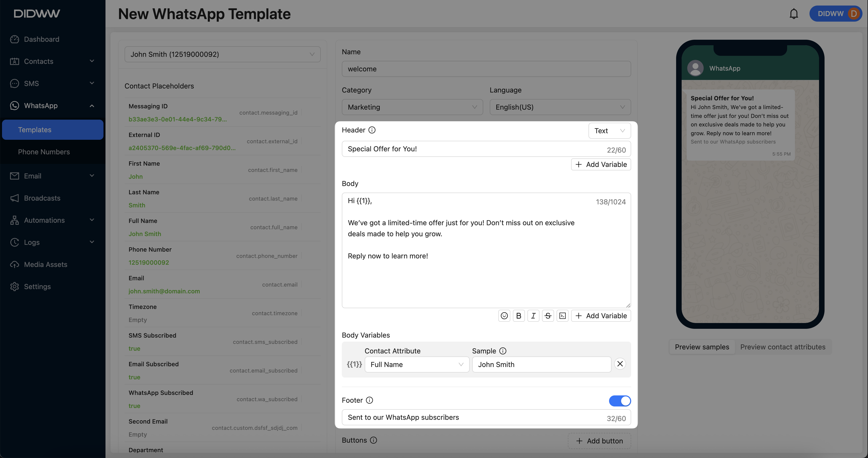Click the WhatsApp phone icon in the sidebar

point(15,106)
